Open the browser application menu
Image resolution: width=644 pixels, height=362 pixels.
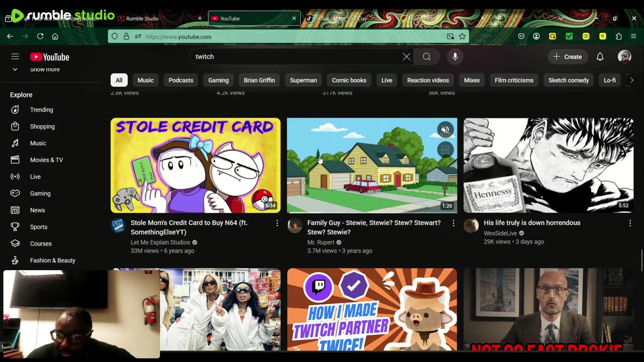(633, 36)
